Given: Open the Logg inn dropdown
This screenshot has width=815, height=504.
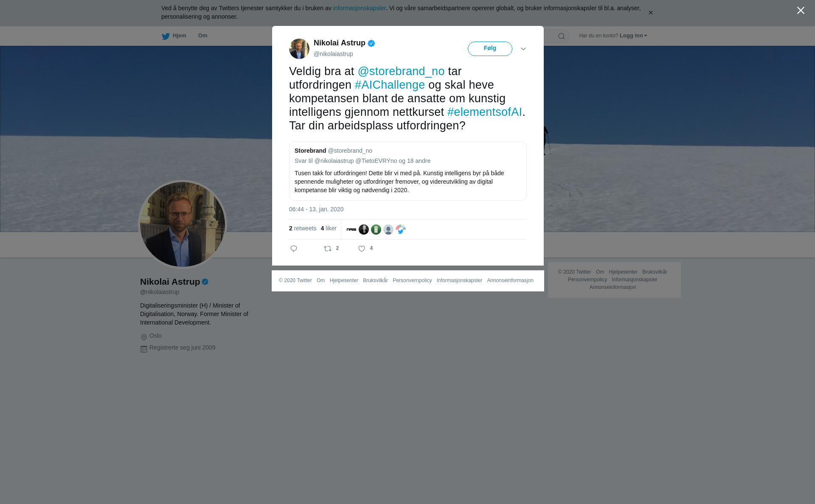Looking at the screenshot, I should (633, 36).
